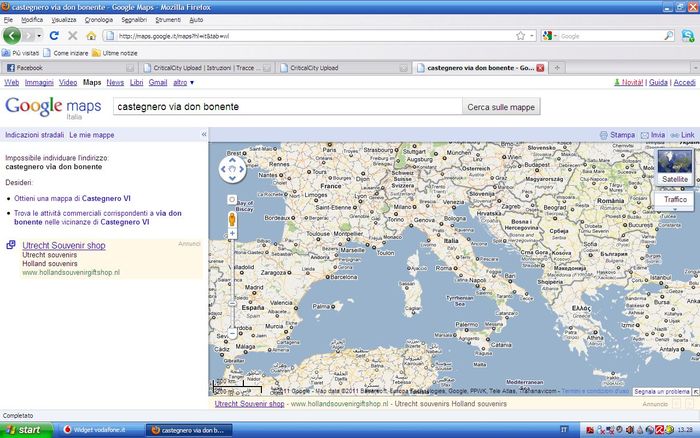Bookmark page with the star icon
This screenshot has height=438, width=700.
pyautogui.click(x=521, y=36)
